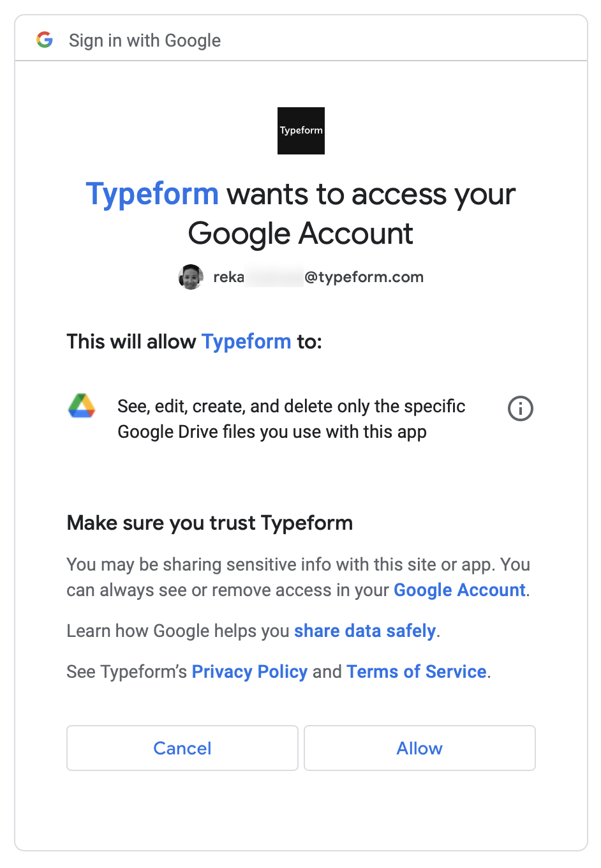Click Typeform link in "This will allow" line

click(x=246, y=341)
